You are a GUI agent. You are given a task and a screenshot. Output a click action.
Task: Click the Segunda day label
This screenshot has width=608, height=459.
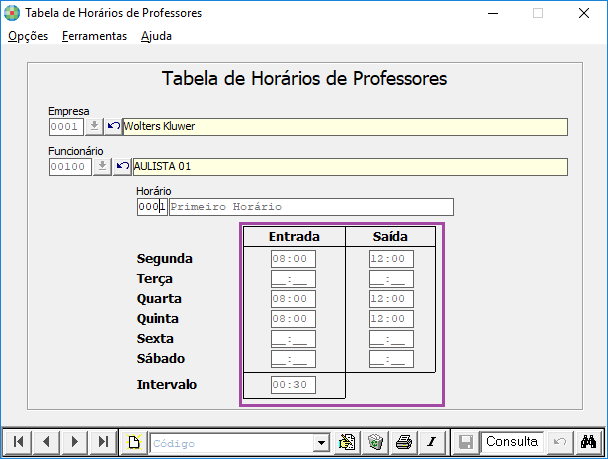[164, 259]
